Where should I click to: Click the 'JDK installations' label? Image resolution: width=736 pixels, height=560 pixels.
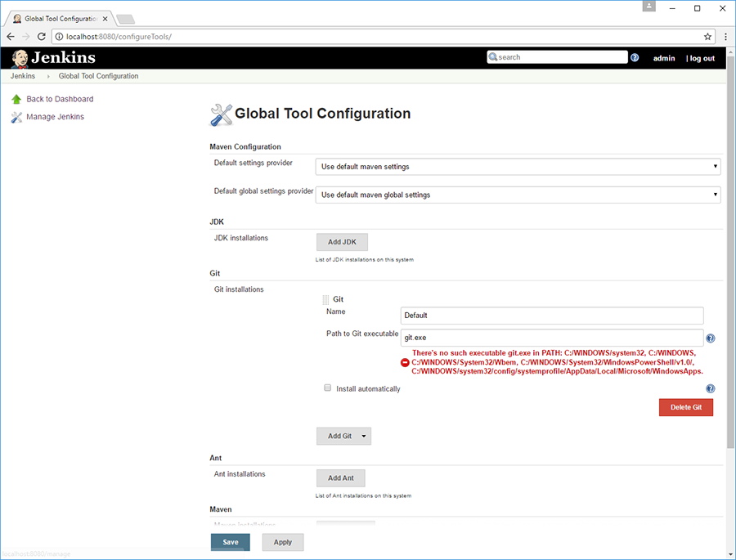click(241, 238)
